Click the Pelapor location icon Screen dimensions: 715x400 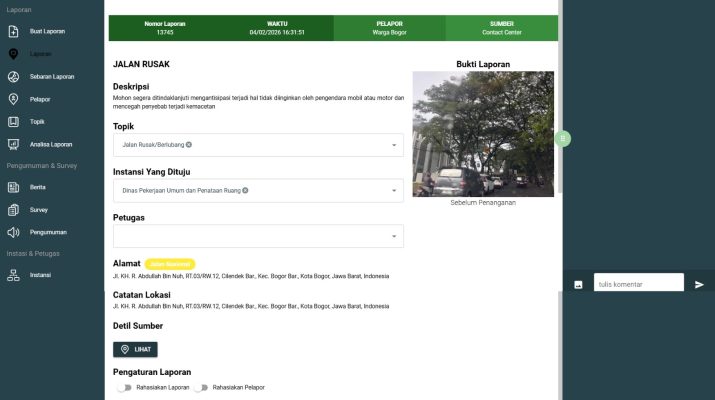(x=13, y=99)
